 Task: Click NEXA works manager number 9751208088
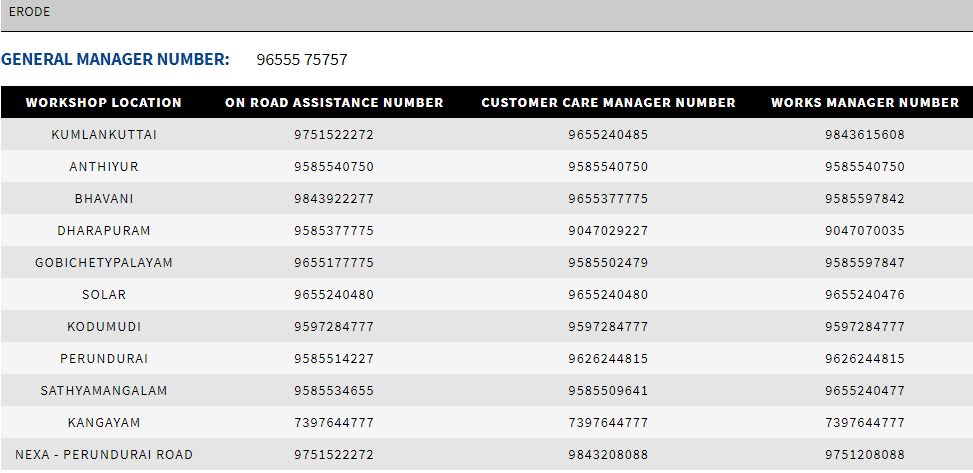coord(865,454)
